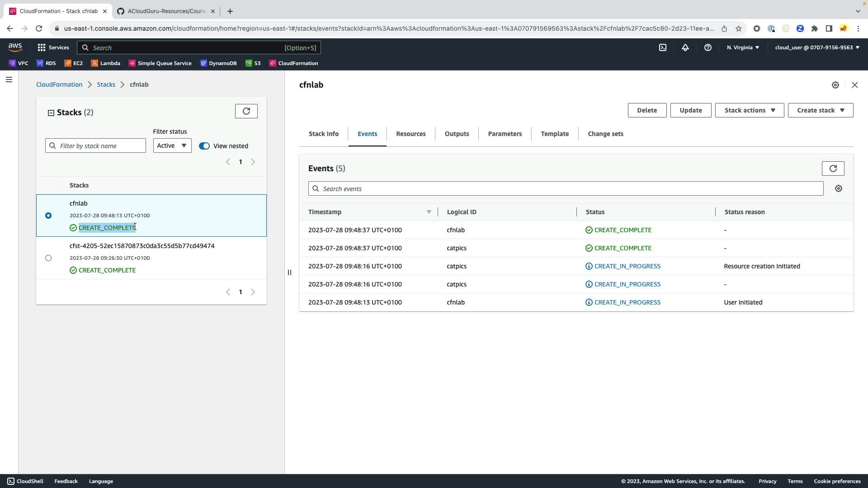
Task: Open the notifications bell
Action: point(685,47)
